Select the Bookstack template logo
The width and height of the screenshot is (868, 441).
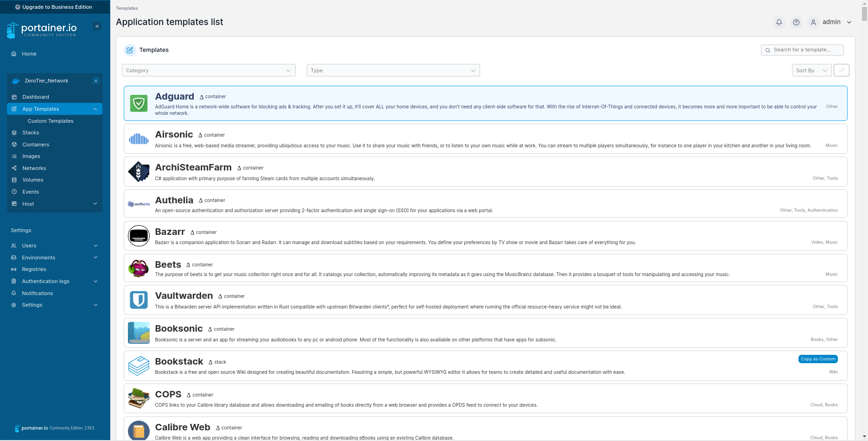pyautogui.click(x=139, y=366)
